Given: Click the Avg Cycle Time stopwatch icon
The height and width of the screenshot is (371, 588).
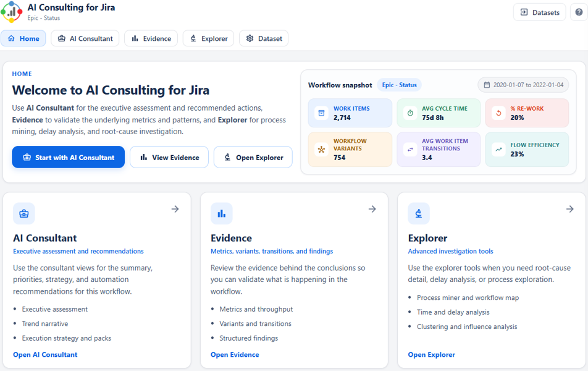Looking at the screenshot, I should click(410, 113).
